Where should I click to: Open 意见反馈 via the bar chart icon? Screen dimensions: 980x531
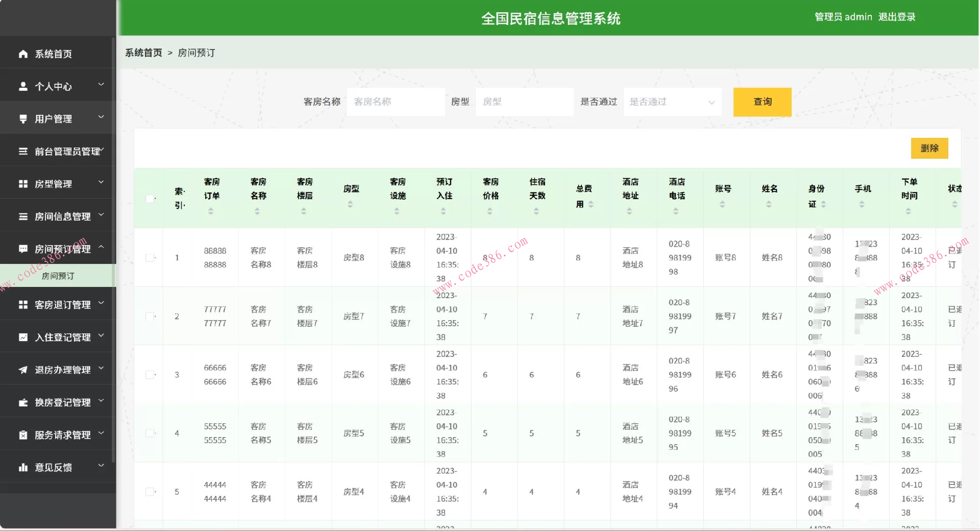click(x=23, y=467)
